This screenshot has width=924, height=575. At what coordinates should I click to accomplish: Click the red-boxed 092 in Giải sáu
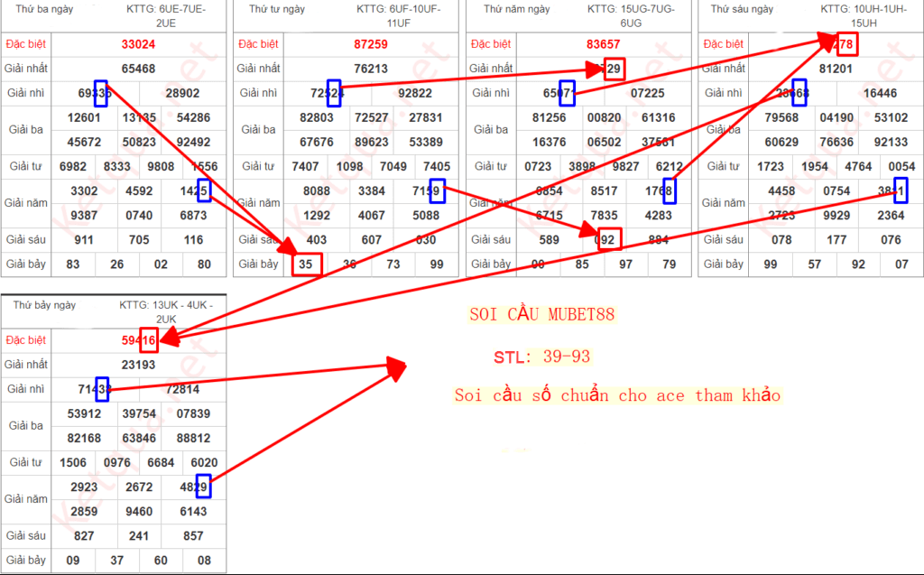[609, 239]
